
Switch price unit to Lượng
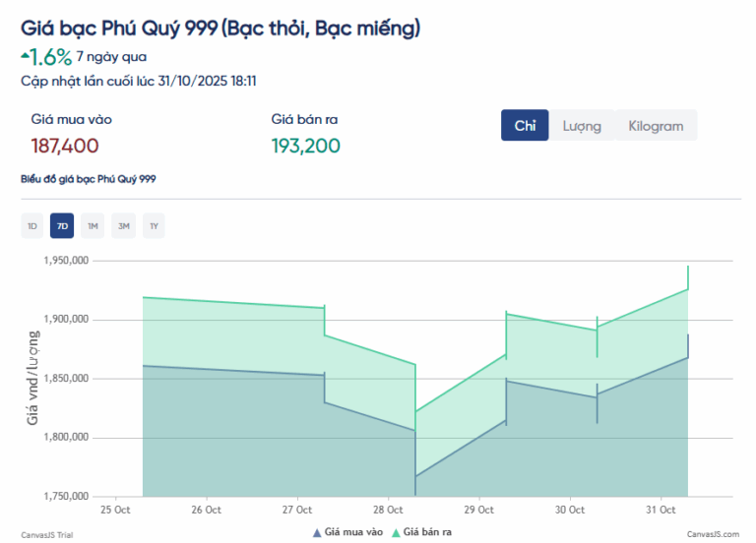point(582,126)
